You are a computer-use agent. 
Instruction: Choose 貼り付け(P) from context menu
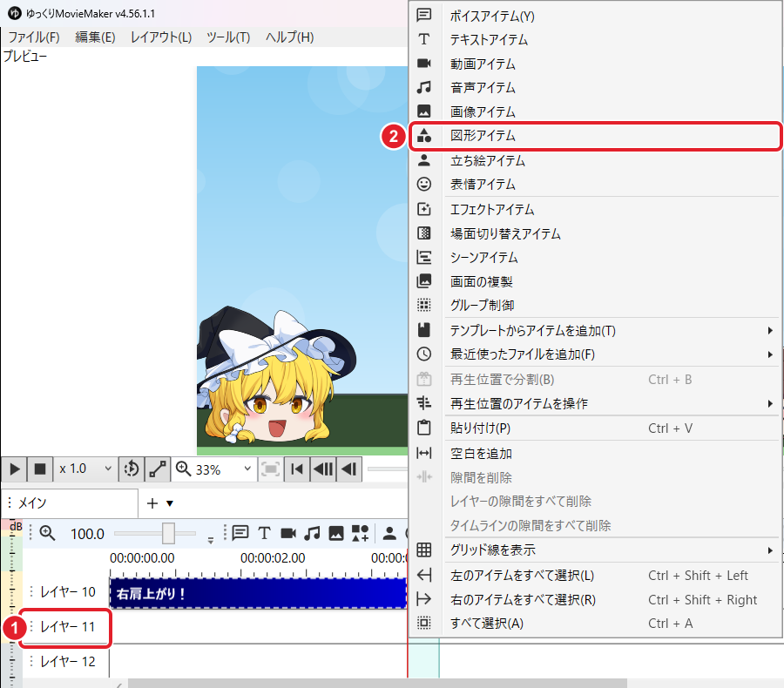point(595,428)
